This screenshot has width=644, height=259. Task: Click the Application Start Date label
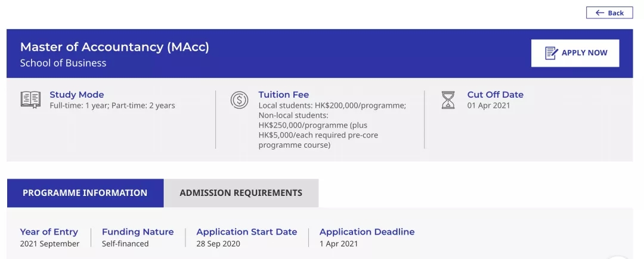point(247,232)
